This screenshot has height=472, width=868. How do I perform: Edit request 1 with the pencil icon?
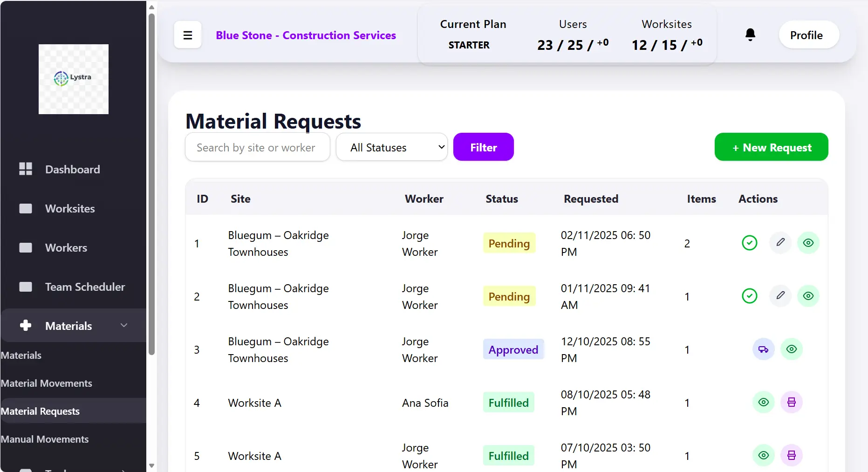[780, 243]
